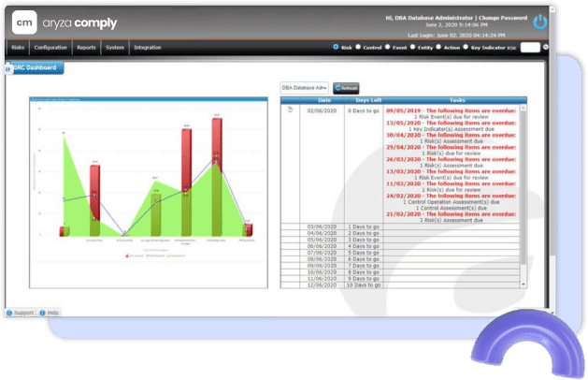Click '1 Control Operation Assessment(s) due' text
Image resolution: width=588 pixels, height=380 pixels.
[x=452, y=202]
